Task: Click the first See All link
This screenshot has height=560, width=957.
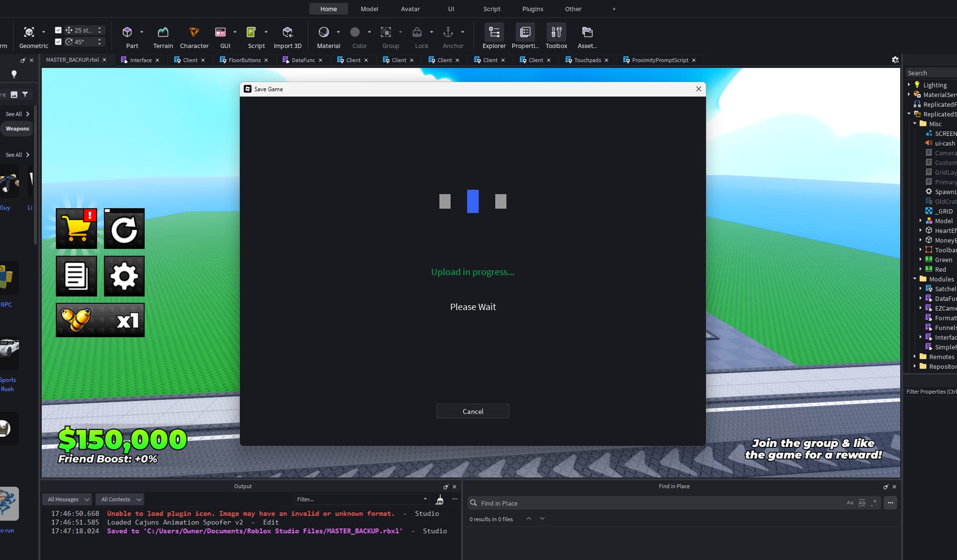Action: (x=17, y=114)
